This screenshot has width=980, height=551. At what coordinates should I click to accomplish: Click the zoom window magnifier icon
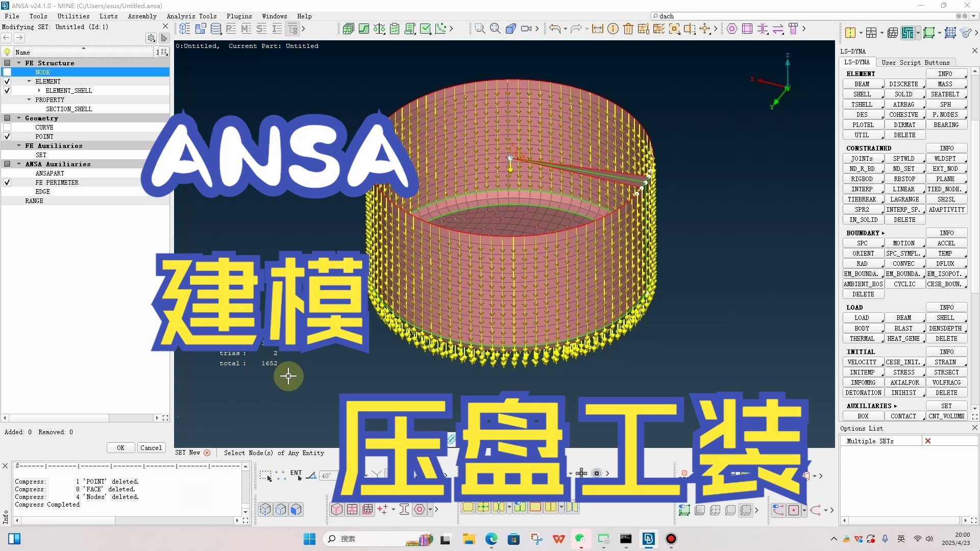[480, 29]
